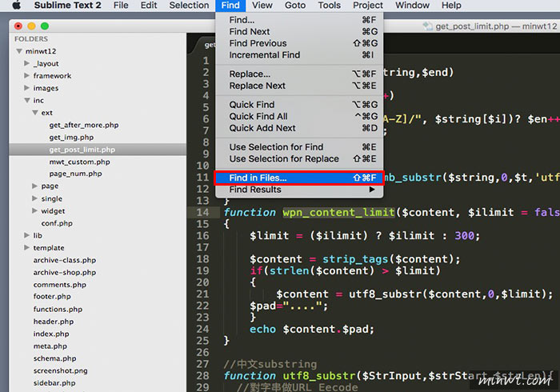Choose Find... from the Find menu
The height and width of the screenshot is (392, 560).
tap(299, 20)
